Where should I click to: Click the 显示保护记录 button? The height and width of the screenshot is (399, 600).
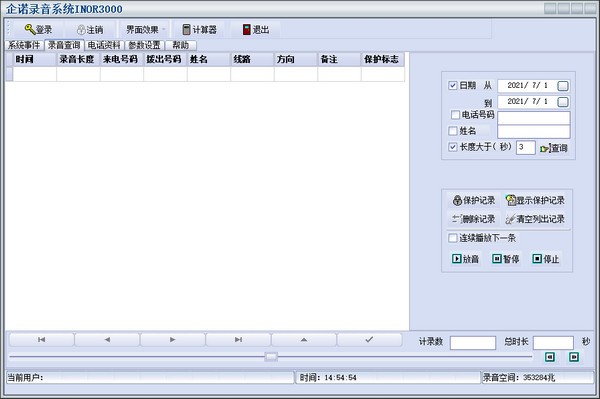(x=535, y=200)
